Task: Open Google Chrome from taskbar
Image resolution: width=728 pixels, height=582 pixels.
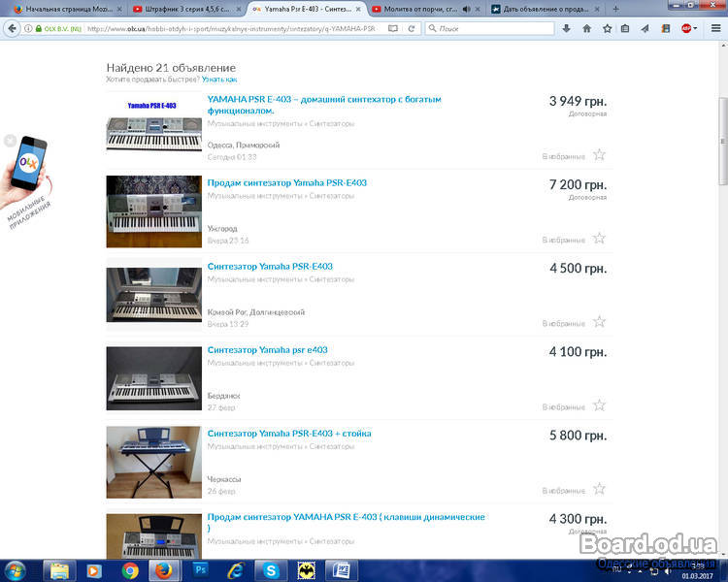Action: pos(130,571)
